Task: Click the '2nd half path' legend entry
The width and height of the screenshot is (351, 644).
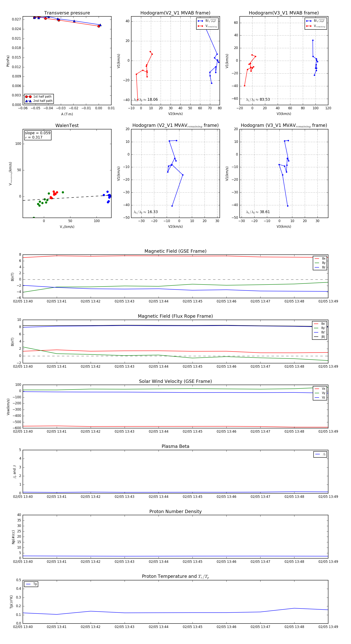Action: (x=39, y=101)
